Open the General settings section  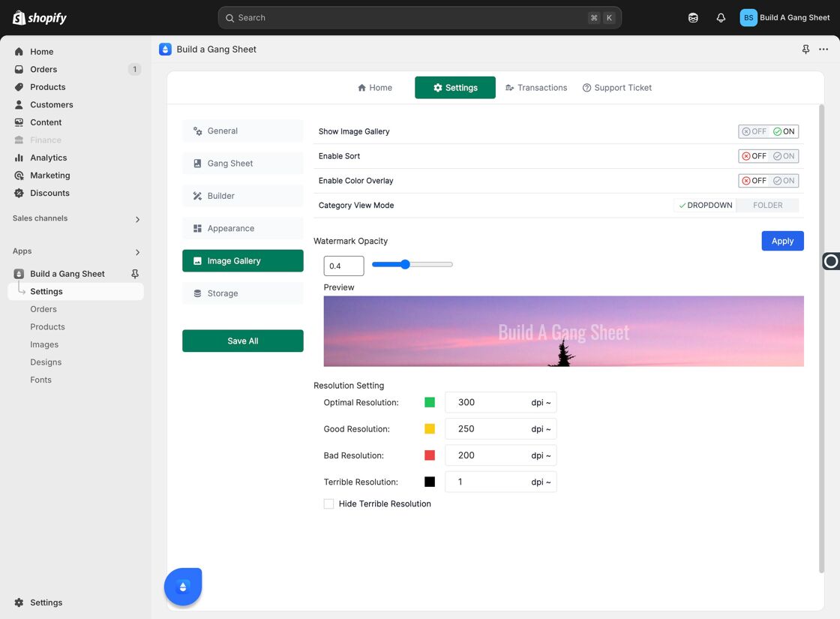click(x=243, y=131)
